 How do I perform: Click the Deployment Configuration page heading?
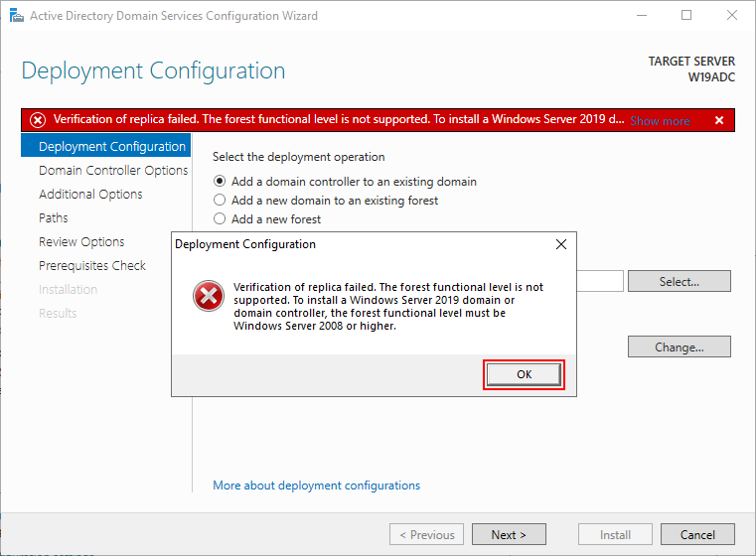[x=153, y=70]
